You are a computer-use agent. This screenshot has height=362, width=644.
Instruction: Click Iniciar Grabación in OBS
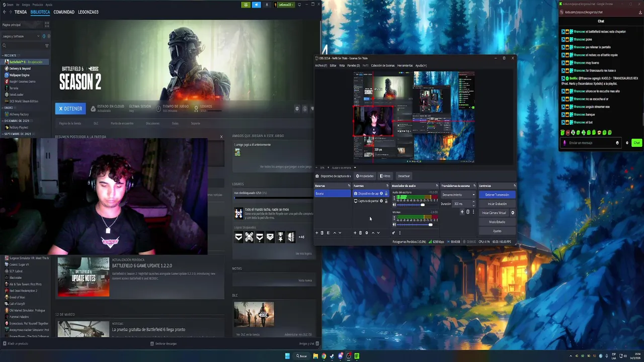[x=497, y=204]
